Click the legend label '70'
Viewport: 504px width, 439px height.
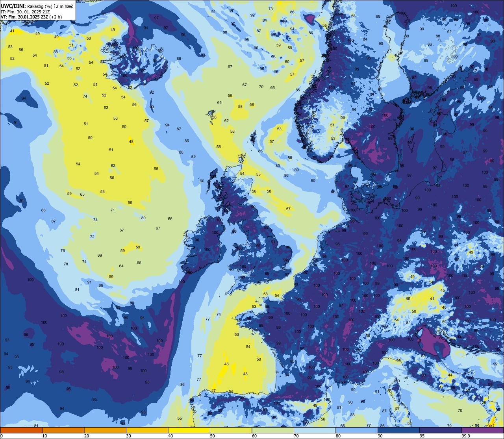click(296, 436)
